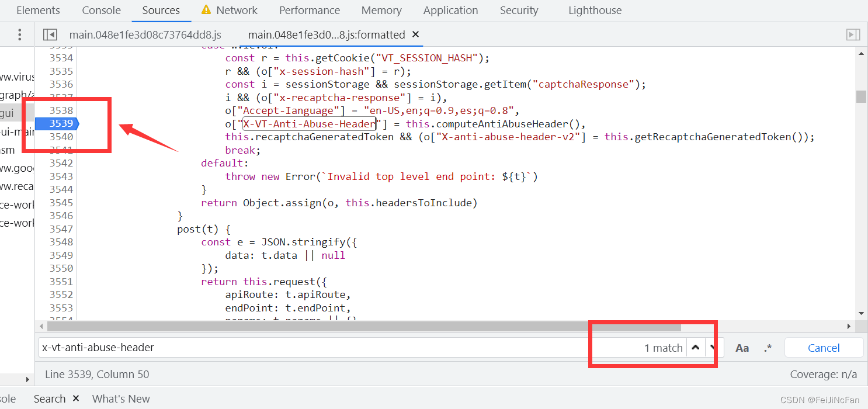Click the 'post(t) {' method definition
Viewport: 868px width, 409px height.
(204, 229)
